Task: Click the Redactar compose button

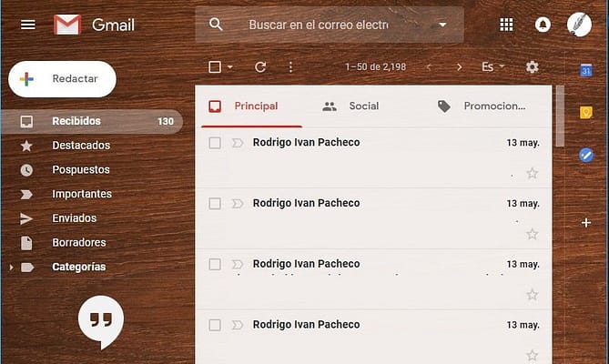Action: click(62, 79)
